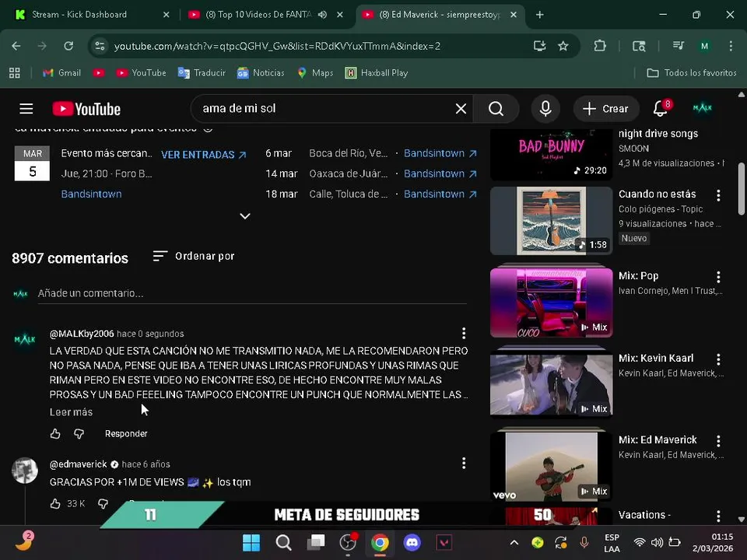
Task: Switch to Stream - Kick Dashboard tab
Action: click(90, 15)
